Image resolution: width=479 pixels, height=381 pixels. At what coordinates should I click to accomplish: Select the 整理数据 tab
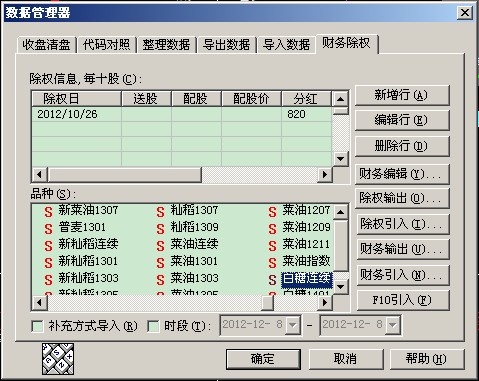pos(166,45)
